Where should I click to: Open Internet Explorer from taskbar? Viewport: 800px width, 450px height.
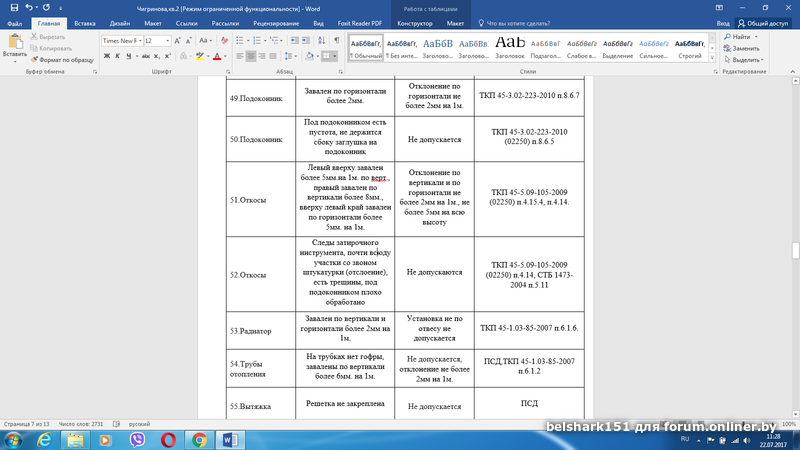coord(45,440)
